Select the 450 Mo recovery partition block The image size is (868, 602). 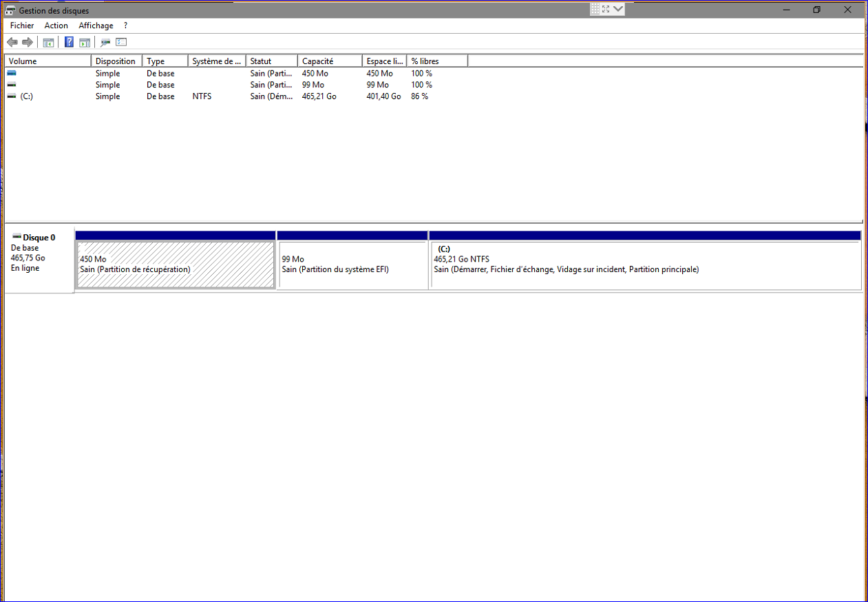point(176,264)
